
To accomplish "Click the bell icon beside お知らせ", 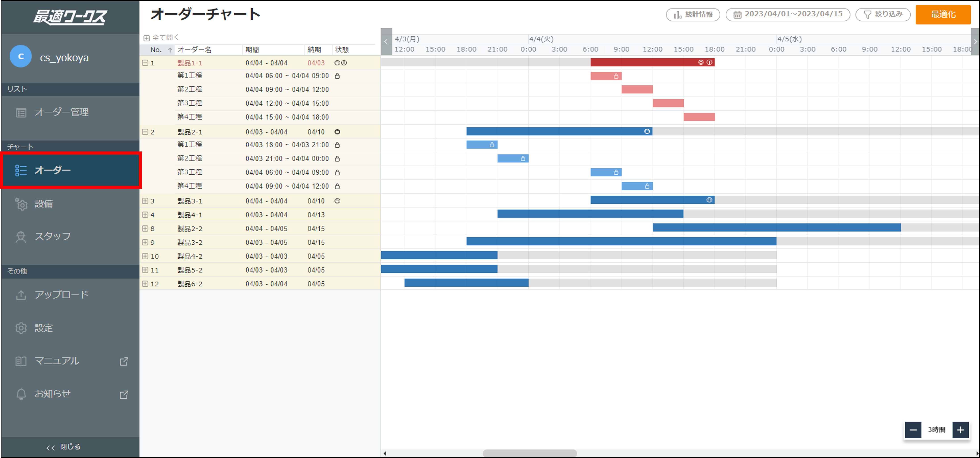I will pyautogui.click(x=21, y=394).
